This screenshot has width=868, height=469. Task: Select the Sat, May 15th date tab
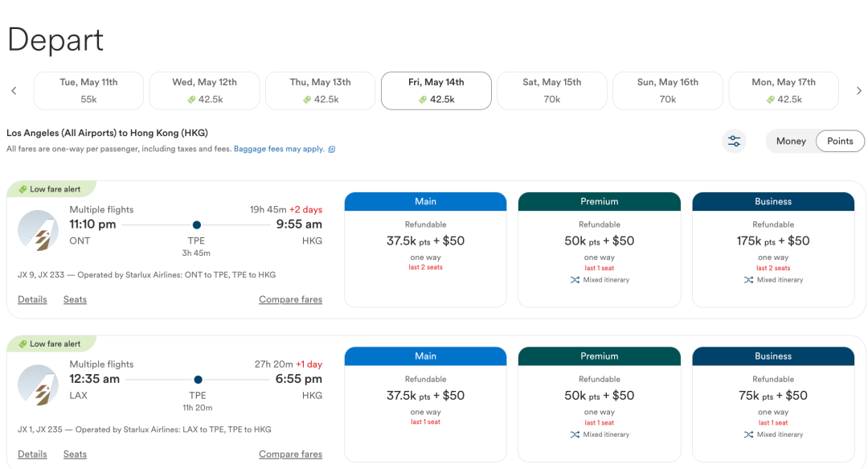(x=552, y=90)
